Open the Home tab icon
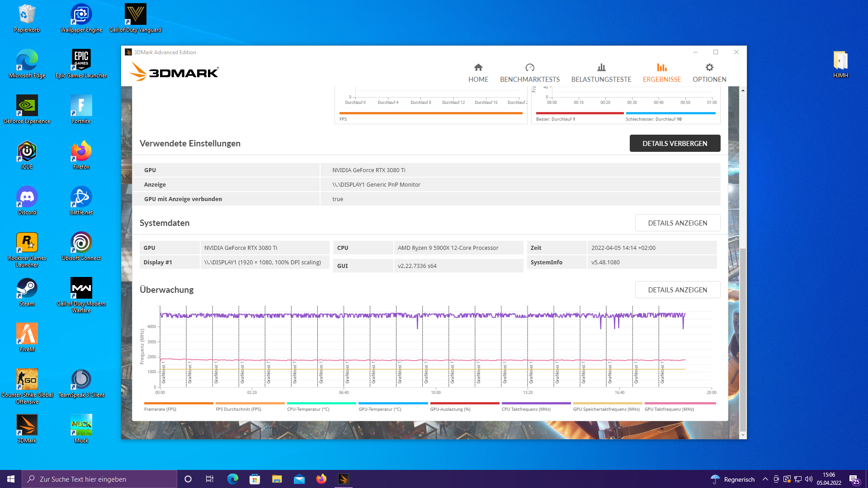The width and height of the screenshot is (868, 488). (478, 68)
